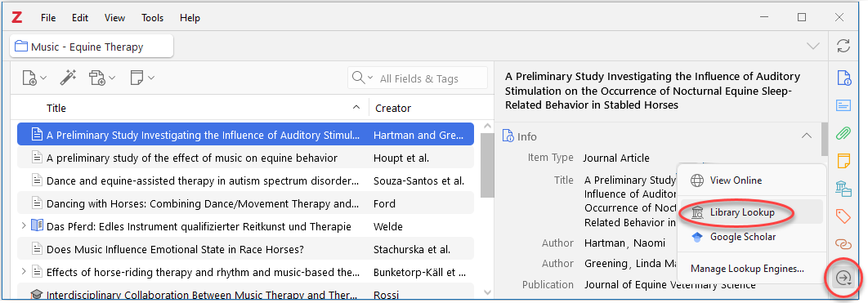The width and height of the screenshot is (868, 303).
Task: Click the Journal Article item type field
Action: coord(616,158)
